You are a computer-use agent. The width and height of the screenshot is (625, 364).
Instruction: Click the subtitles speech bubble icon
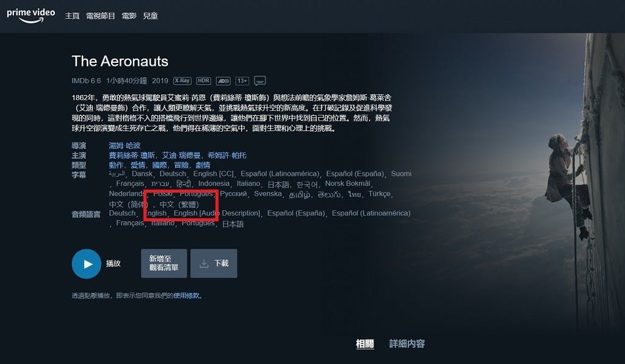tap(260, 81)
